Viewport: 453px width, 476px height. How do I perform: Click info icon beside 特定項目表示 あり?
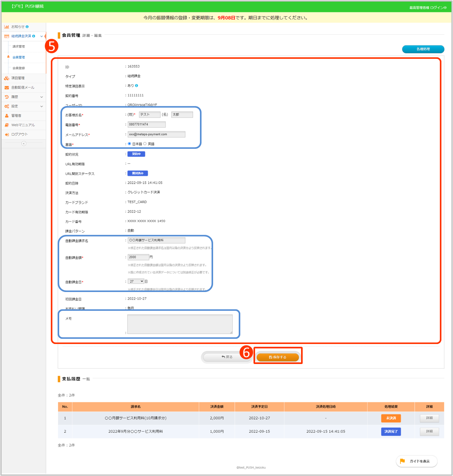(x=136, y=86)
